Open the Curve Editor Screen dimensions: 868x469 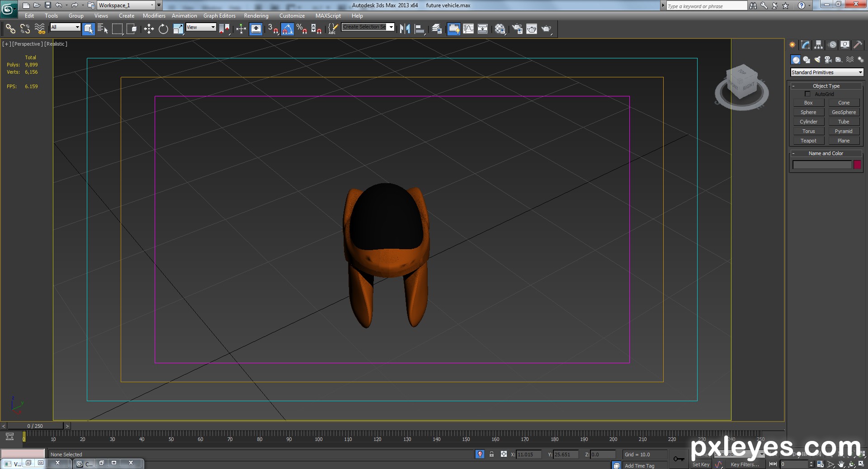coord(468,29)
